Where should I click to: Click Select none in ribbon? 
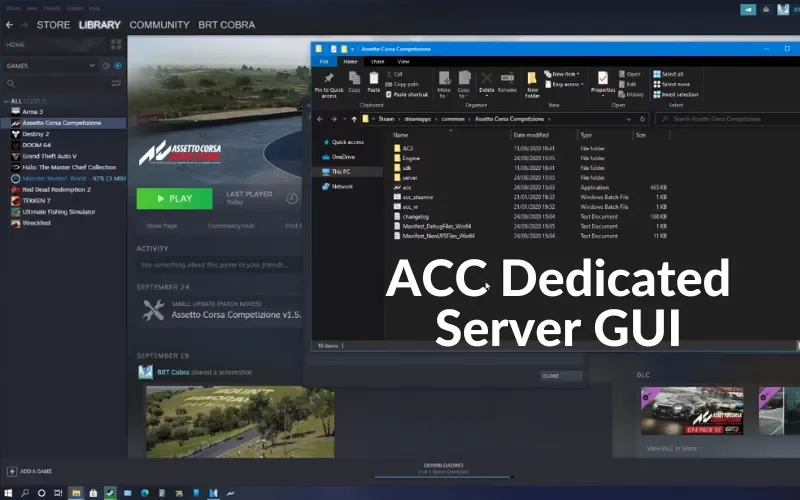pyautogui.click(x=671, y=84)
